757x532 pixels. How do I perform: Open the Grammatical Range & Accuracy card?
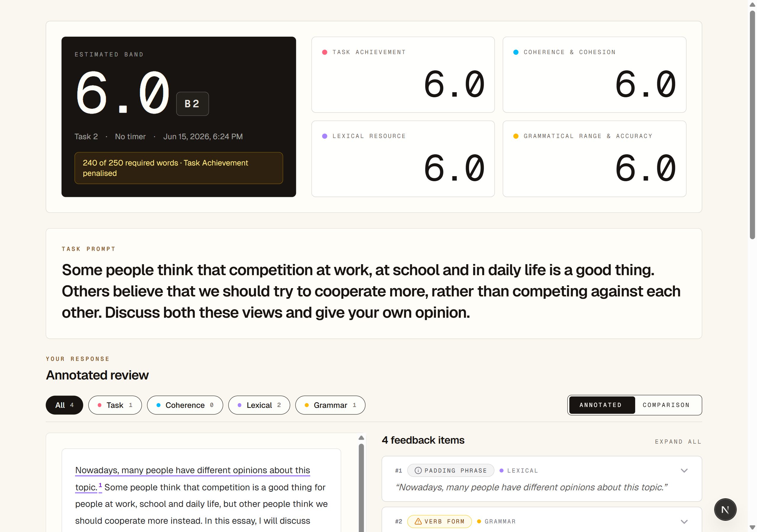click(594, 158)
